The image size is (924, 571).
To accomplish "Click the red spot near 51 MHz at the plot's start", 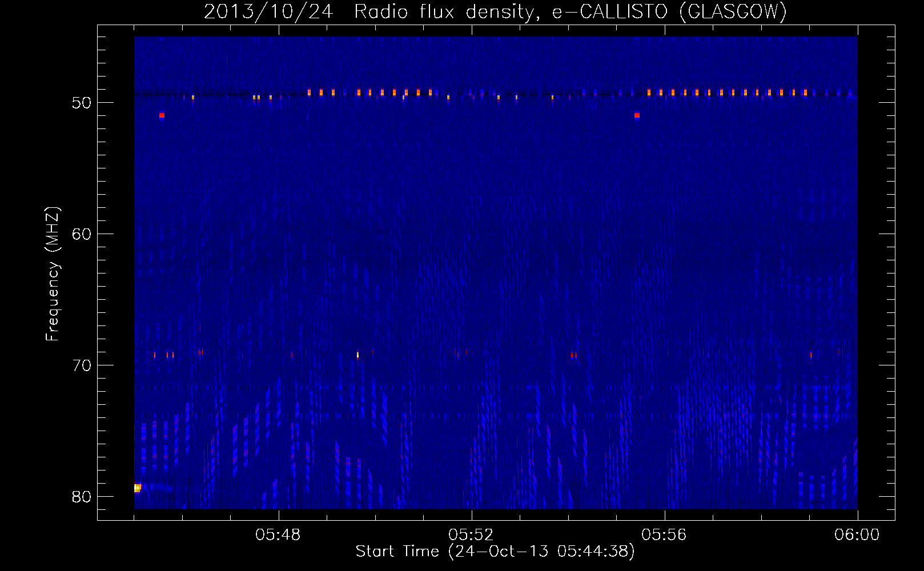I will click(x=162, y=115).
